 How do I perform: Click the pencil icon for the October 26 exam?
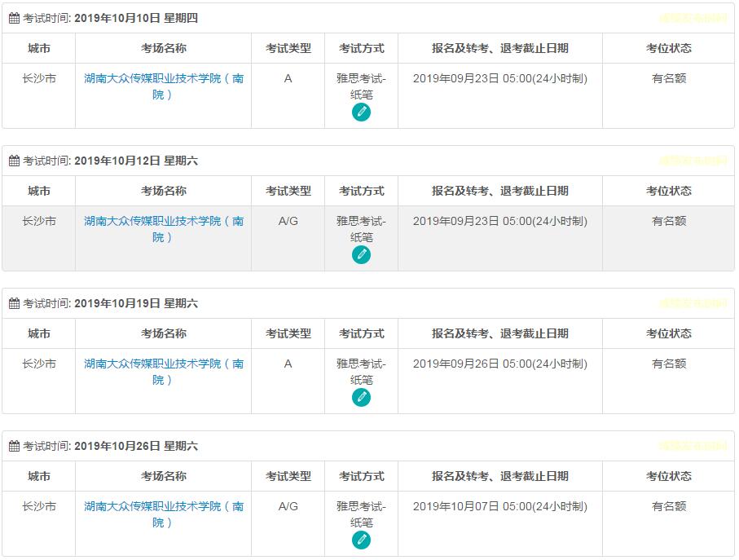click(361, 540)
